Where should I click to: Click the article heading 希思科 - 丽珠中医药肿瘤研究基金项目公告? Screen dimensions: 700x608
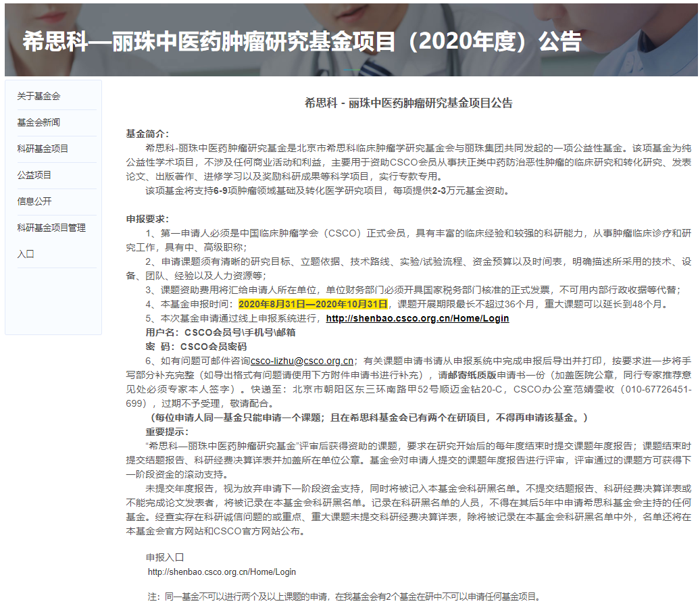[409, 103]
